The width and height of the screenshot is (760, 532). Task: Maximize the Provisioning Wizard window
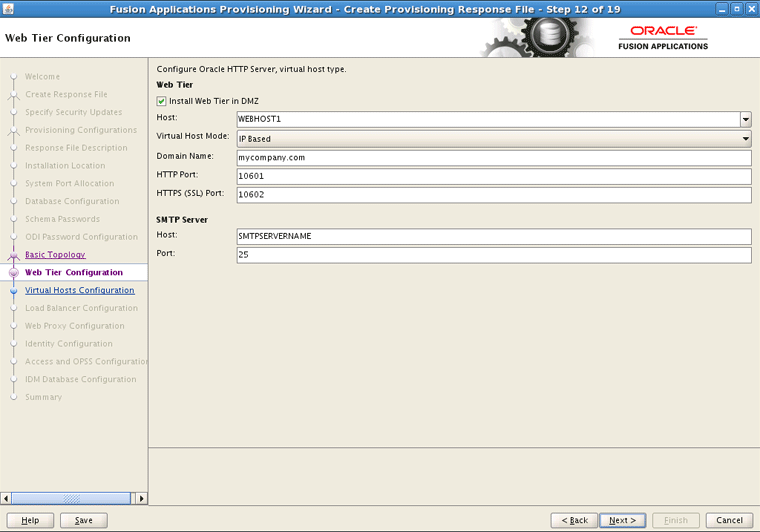click(x=737, y=9)
